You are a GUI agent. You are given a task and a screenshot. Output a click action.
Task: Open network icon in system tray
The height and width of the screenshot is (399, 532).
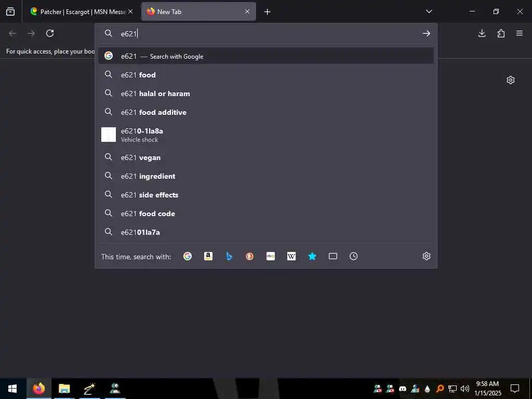point(453,389)
